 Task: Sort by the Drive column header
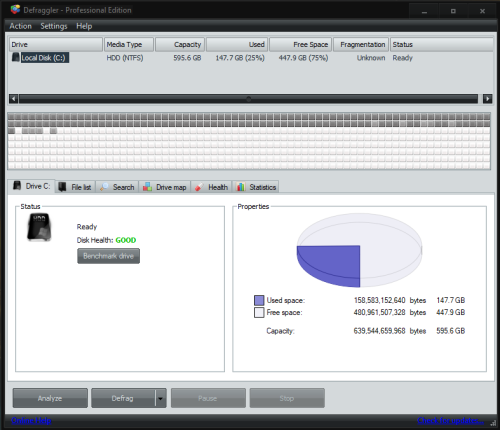56,45
